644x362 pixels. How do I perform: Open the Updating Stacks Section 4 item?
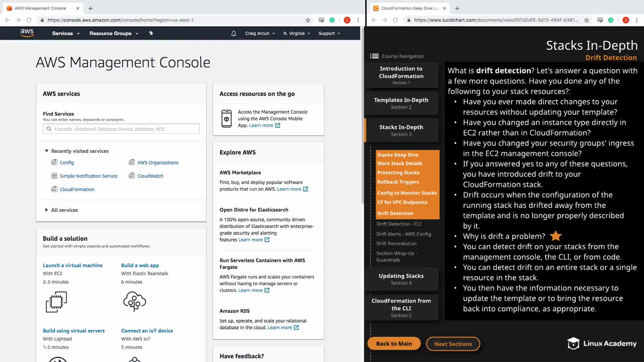tap(401, 279)
